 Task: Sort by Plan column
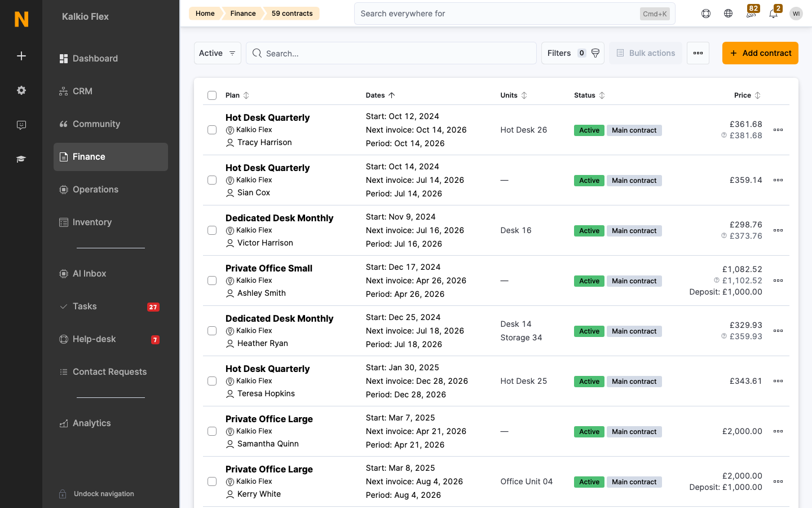237,95
